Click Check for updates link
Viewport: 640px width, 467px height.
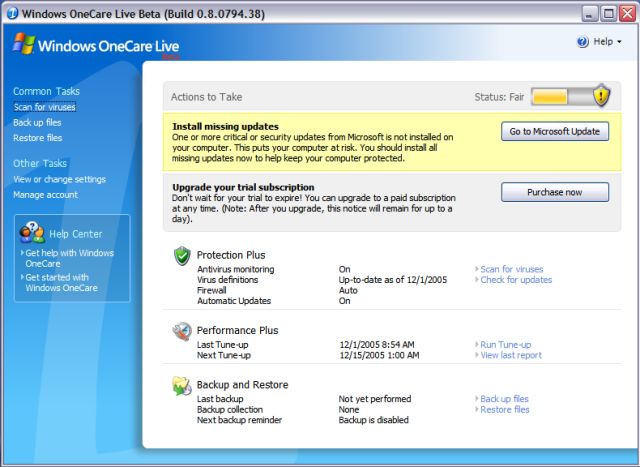[516, 280]
